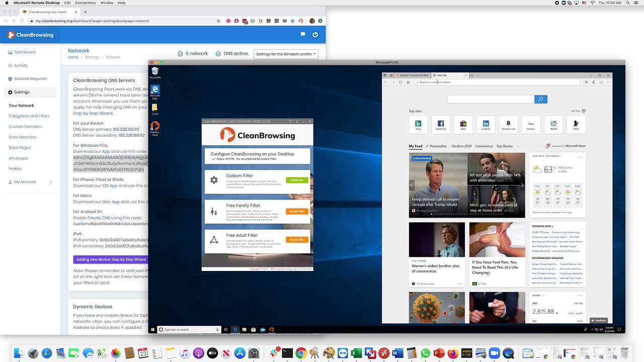The height and width of the screenshot is (362, 644).
Task: Open the Help menu in the menu bar
Action: pyautogui.click(x=122, y=3)
